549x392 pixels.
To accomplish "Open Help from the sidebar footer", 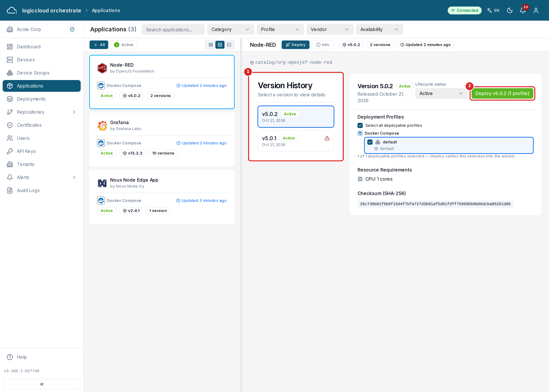I will point(22,357).
